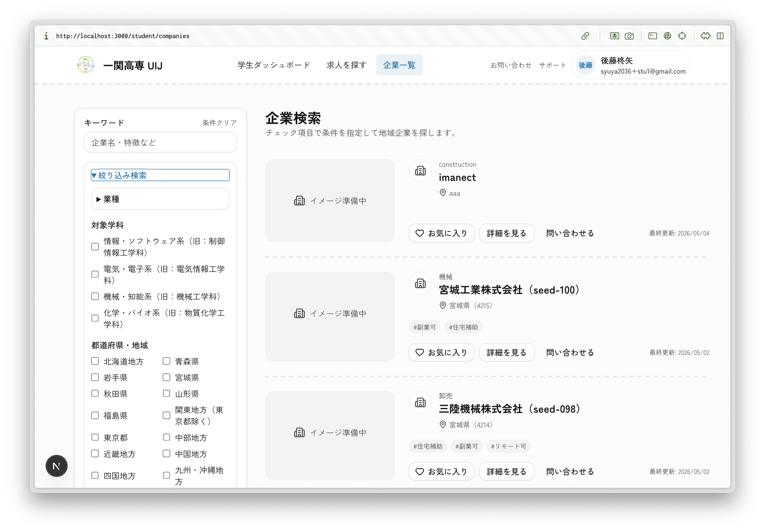Open the terminal console icon
The height and width of the screenshot is (532, 765).
click(652, 36)
